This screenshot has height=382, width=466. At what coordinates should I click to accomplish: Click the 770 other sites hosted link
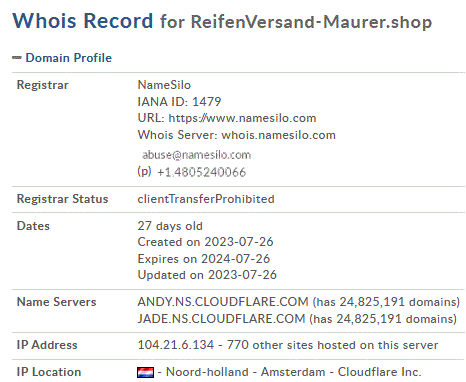click(x=332, y=345)
